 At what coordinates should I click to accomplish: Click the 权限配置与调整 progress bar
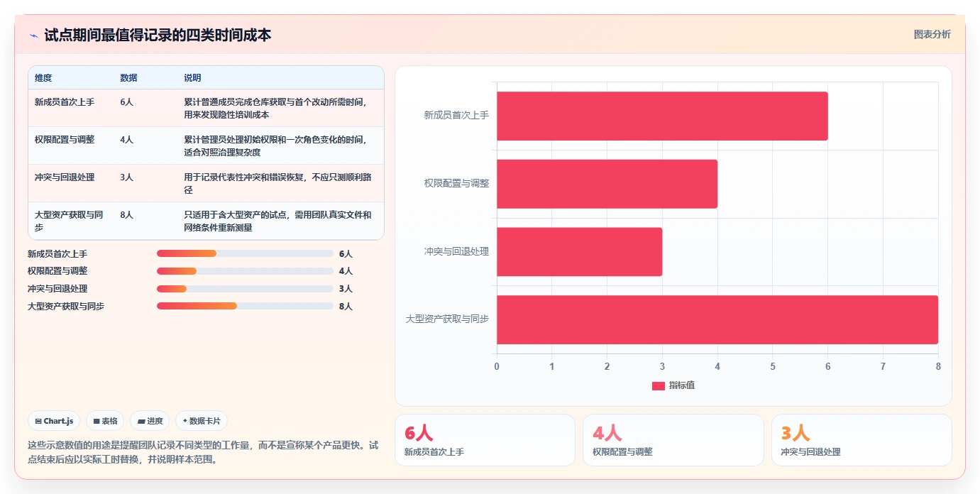click(245, 271)
